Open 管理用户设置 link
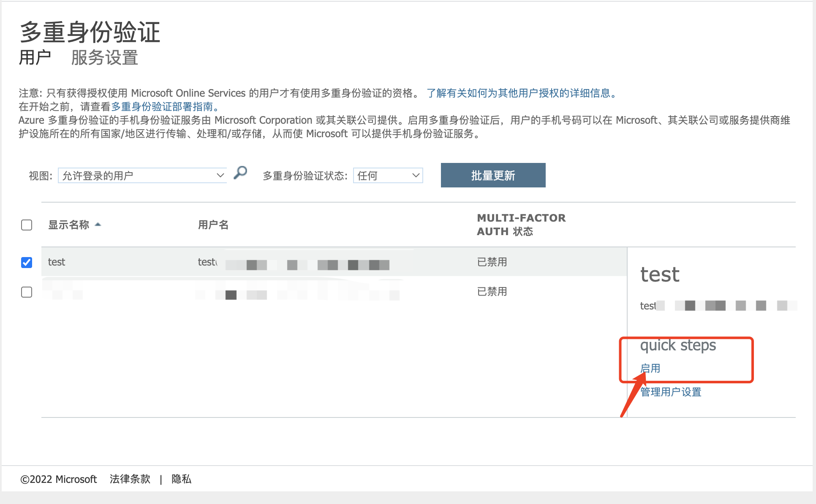 670,392
